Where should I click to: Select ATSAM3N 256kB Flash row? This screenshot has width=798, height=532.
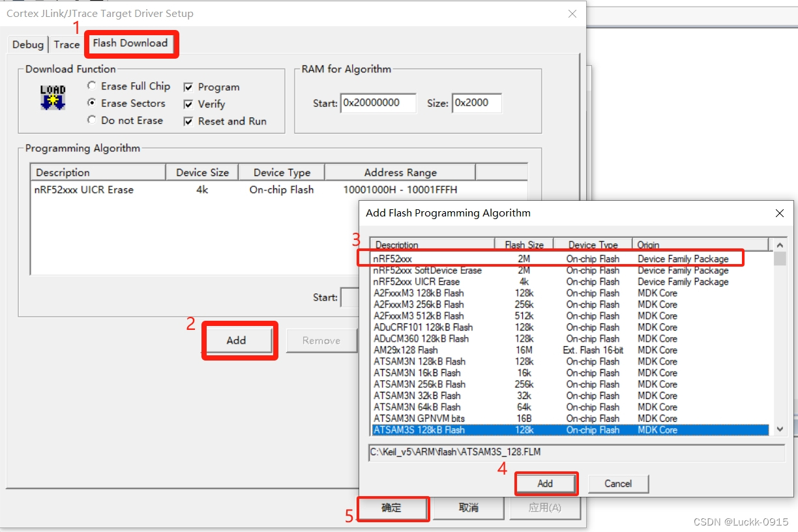coord(571,384)
